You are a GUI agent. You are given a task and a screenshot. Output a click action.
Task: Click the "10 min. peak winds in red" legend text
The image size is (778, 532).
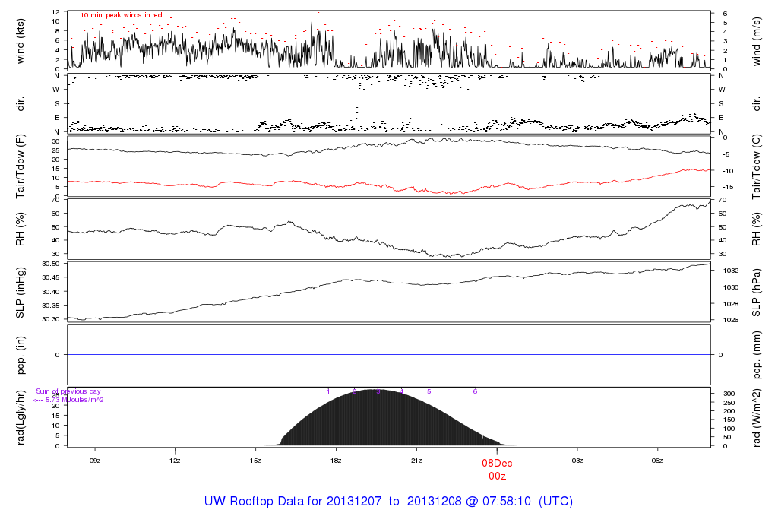121,15
